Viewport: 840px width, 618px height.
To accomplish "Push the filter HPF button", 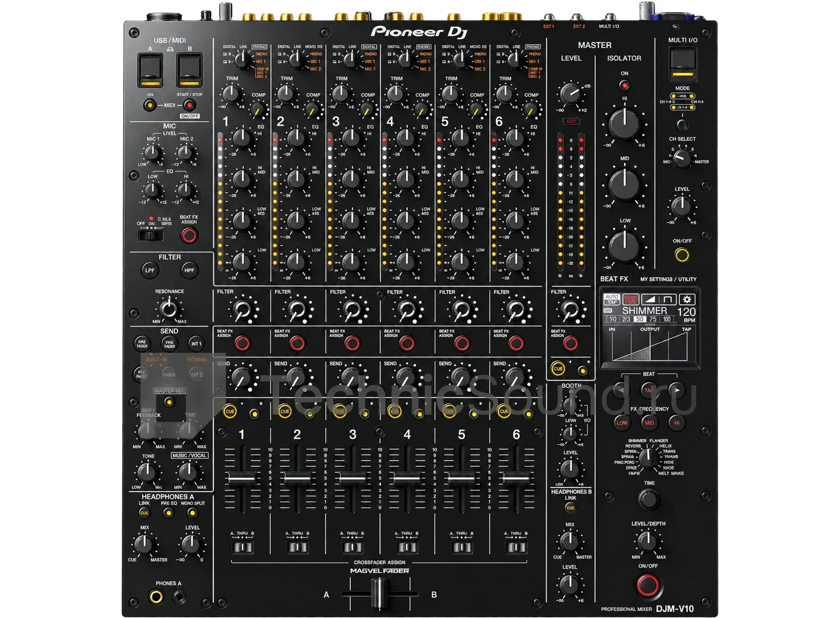I will pyautogui.click(x=189, y=270).
